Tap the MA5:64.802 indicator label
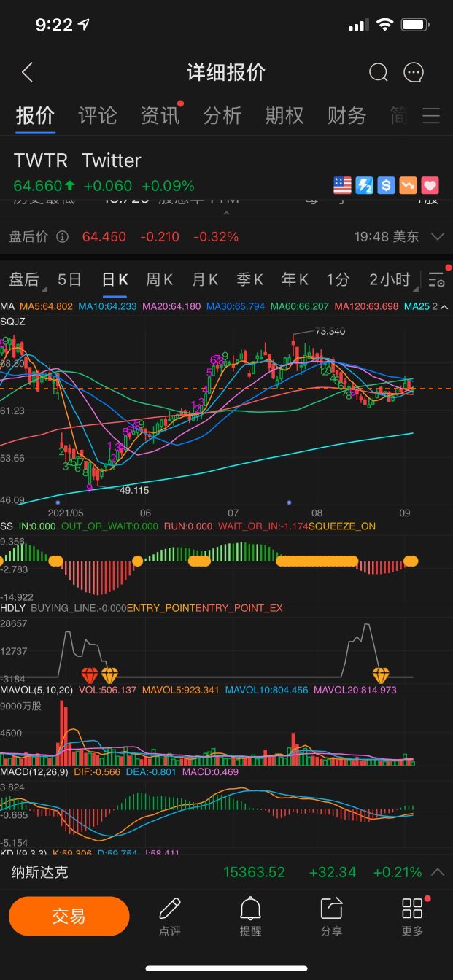This screenshot has height=980, width=453. pos(47,307)
